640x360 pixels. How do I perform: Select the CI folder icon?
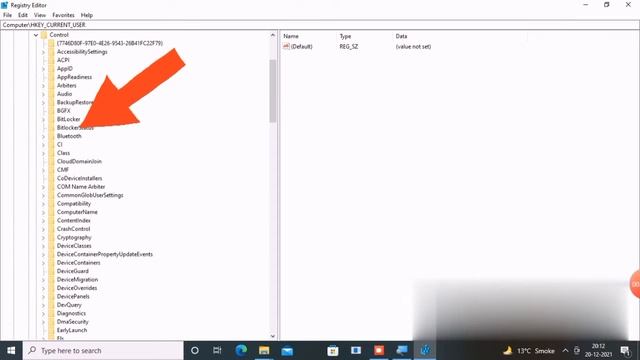pos(51,144)
